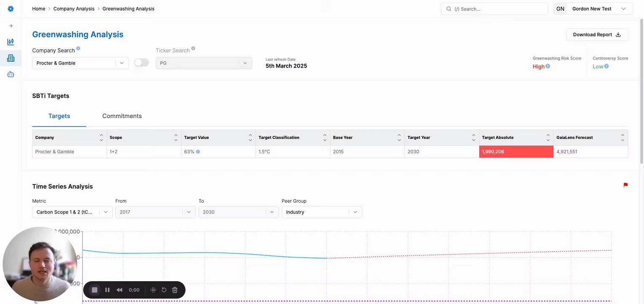
Task: Click the Controversy Score info icon
Action: (x=606, y=66)
